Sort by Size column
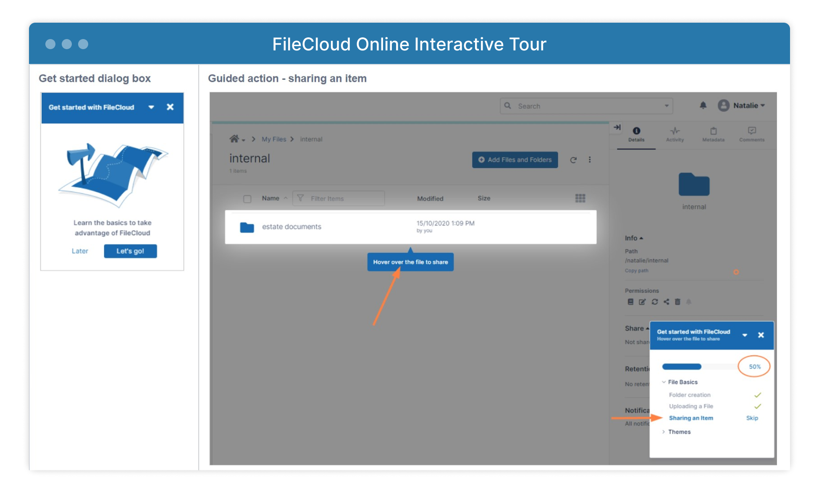 (x=484, y=198)
